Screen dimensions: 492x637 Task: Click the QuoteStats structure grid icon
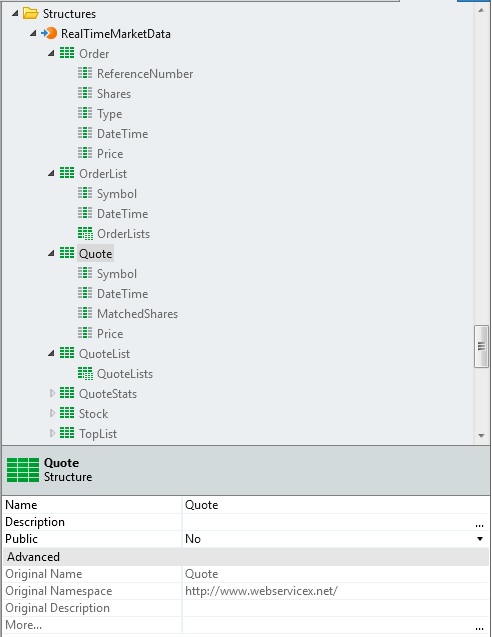pyautogui.click(x=67, y=393)
